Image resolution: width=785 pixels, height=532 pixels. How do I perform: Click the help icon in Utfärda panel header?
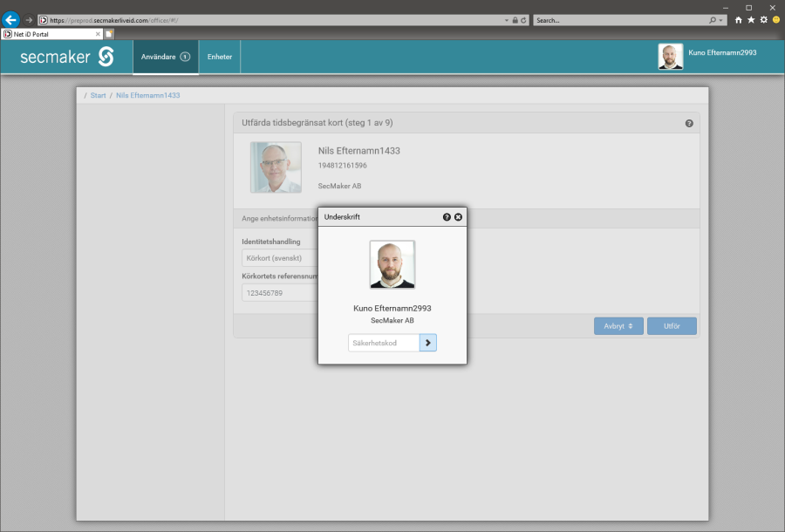pyautogui.click(x=689, y=124)
